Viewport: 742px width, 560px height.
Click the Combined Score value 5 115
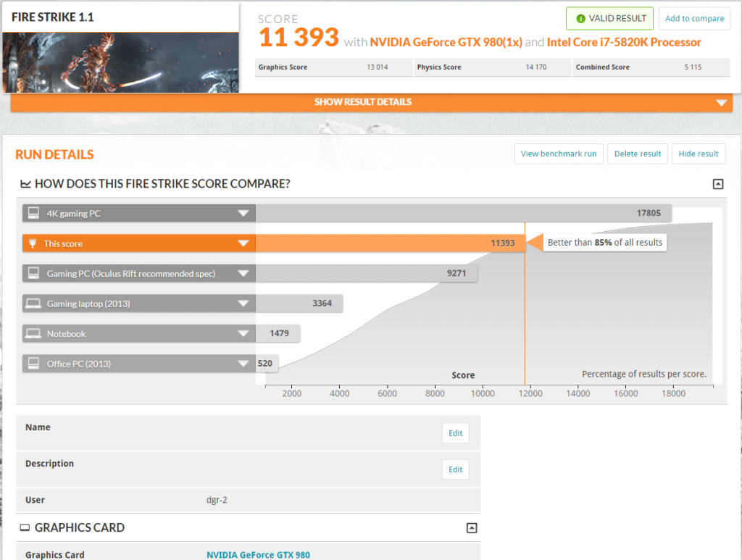point(693,67)
